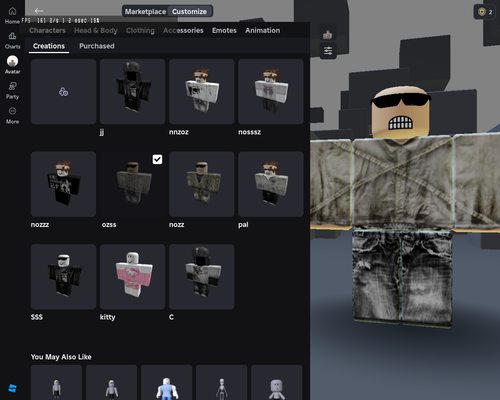Select the nozz outfit thumbnail
500x400 pixels.
202,184
